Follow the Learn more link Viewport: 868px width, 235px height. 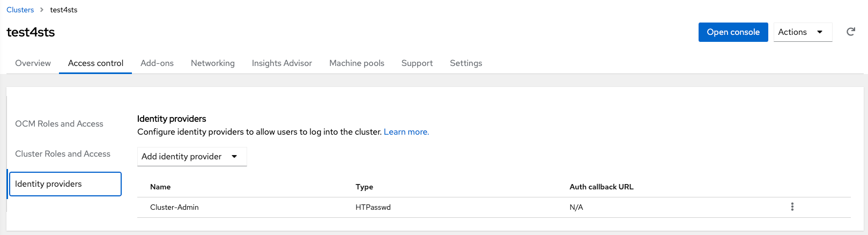(406, 132)
